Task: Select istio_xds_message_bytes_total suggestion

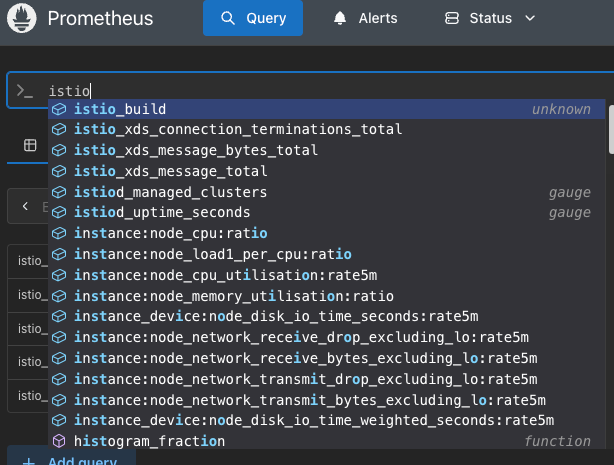Action: click(x=327, y=150)
